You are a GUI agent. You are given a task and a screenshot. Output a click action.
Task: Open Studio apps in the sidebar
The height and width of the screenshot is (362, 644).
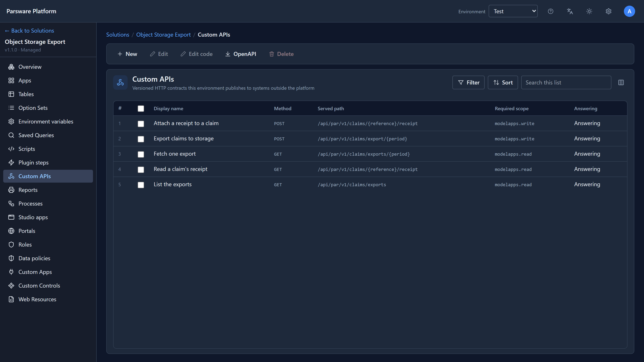[x=48, y=217]
